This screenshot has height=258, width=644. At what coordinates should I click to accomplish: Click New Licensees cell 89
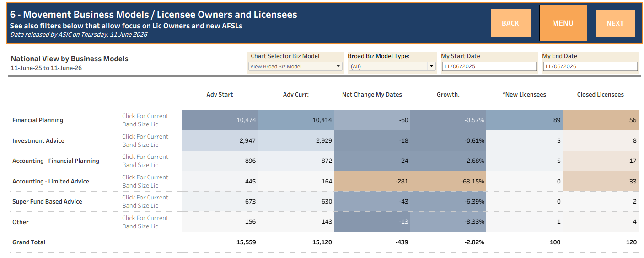tap(525, 120)
